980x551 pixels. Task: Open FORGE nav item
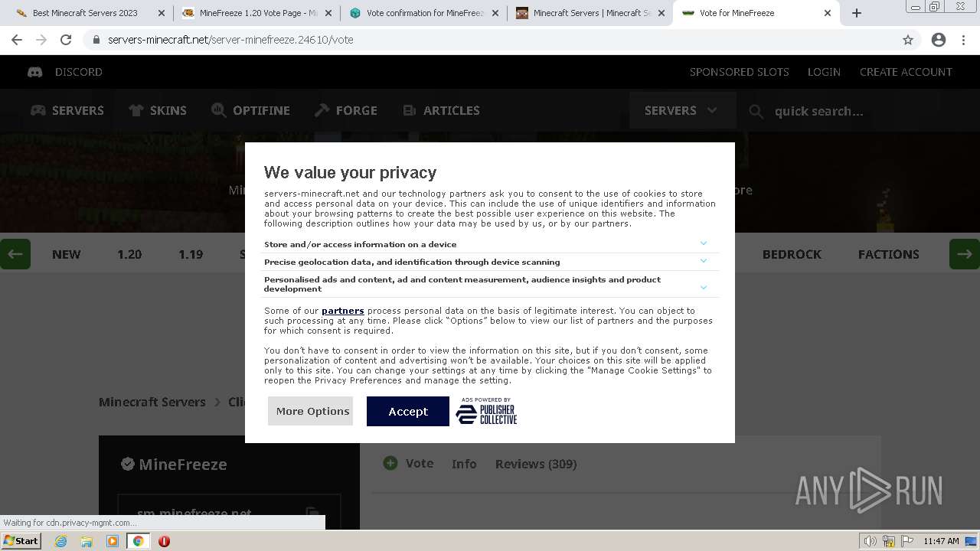pos(346,110)
